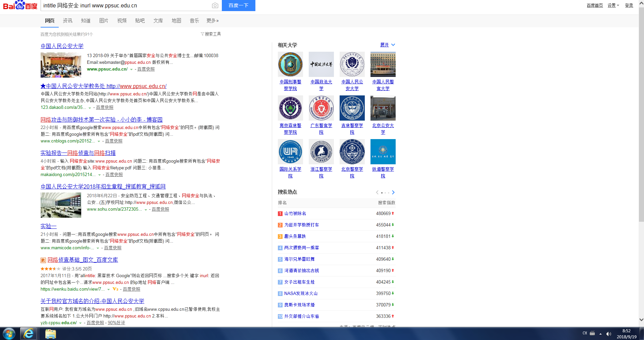
Task: Switch to the 图片 images tab
Action: [104, 20]
